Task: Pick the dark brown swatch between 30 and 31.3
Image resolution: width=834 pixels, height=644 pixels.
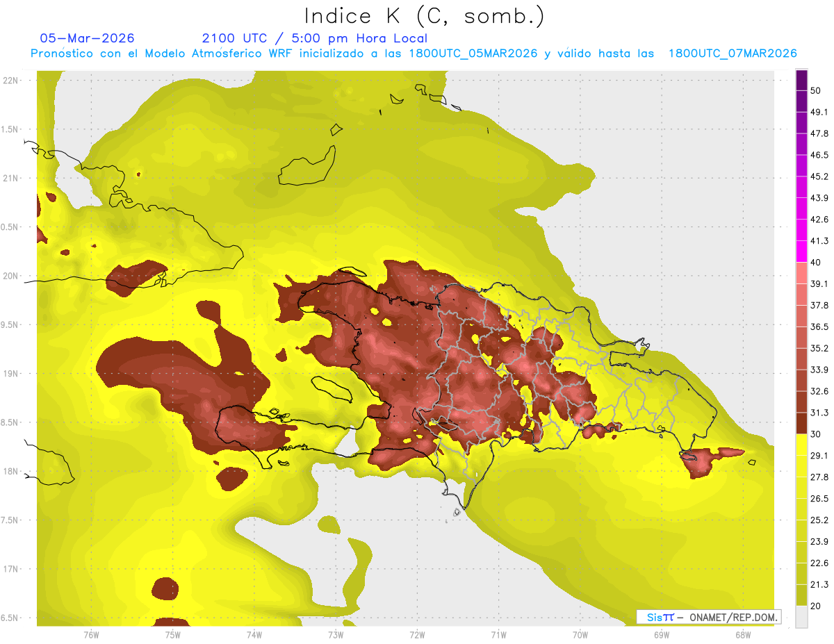Action: 801,423
